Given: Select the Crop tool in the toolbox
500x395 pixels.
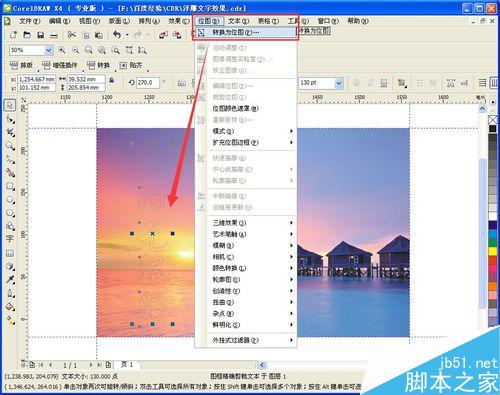Looking at the screenshot, I should click(x=10, y=132).
